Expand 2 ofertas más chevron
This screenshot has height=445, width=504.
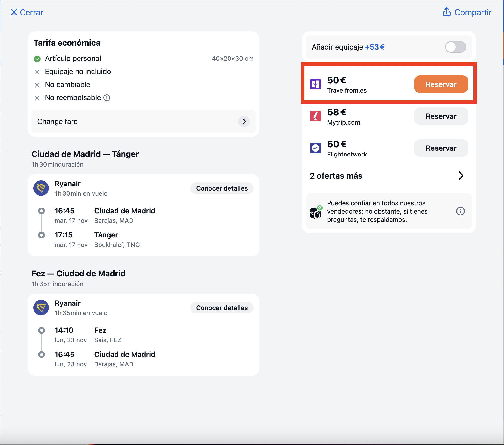point(461,176)
